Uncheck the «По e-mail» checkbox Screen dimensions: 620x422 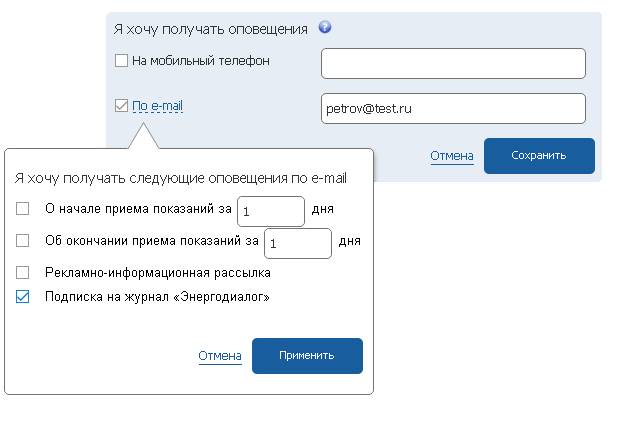121,106
